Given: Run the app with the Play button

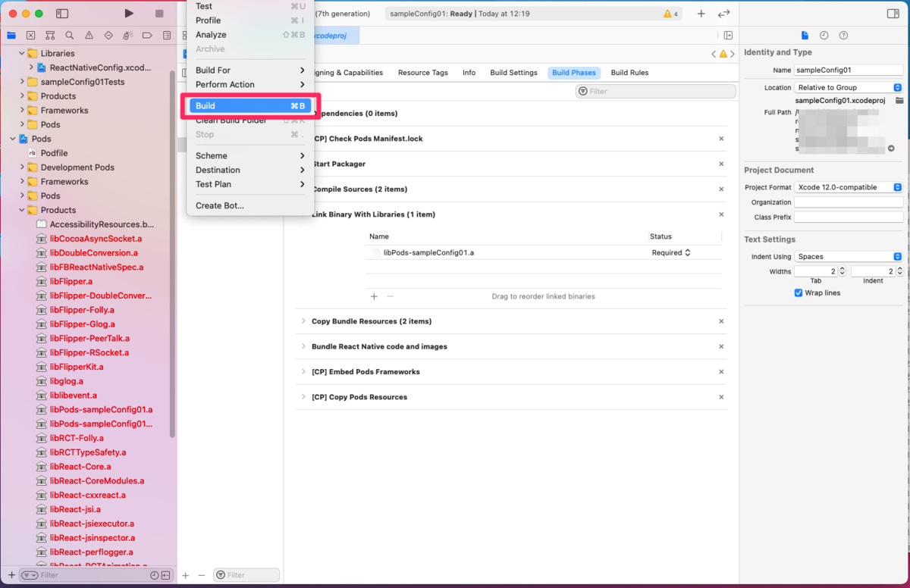Looking at the screenshot, I should (x=128, y=13).
